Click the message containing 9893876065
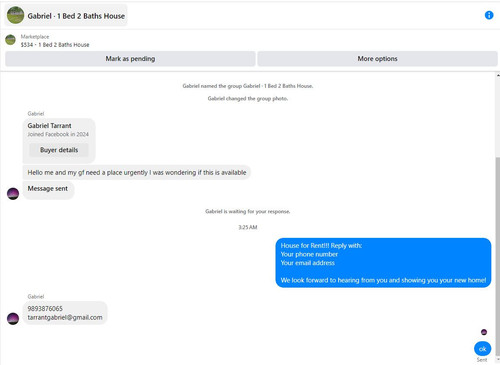500x365 pixels. click(x=65, y=313)
